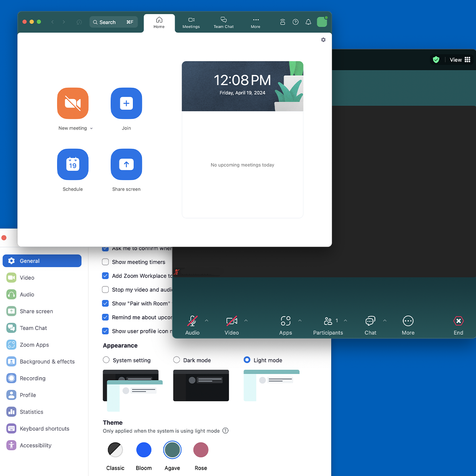The height and width of the screenshot is (476, 476).
Task: Unmute audio in the meeting toolbar
Action: point(192,324)
